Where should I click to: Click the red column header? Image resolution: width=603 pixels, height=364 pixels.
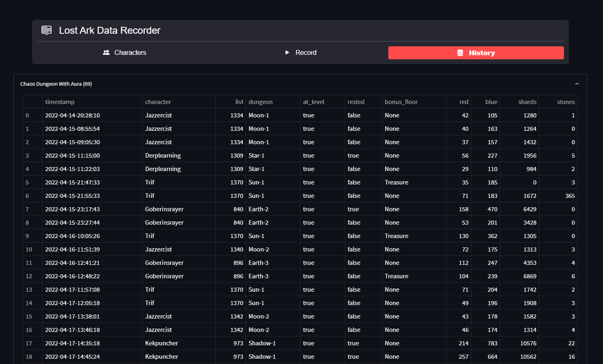coord(459,102)
